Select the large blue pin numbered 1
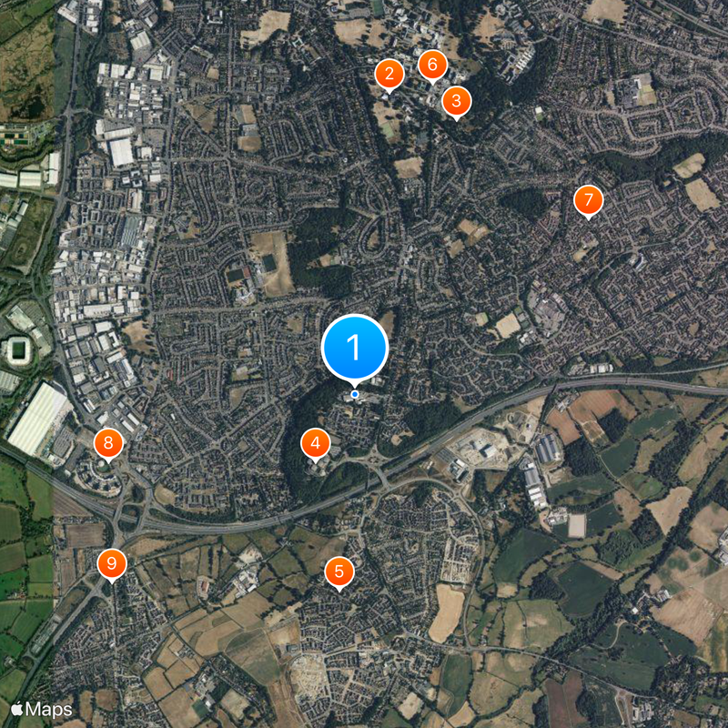 (x=355, y=348)
